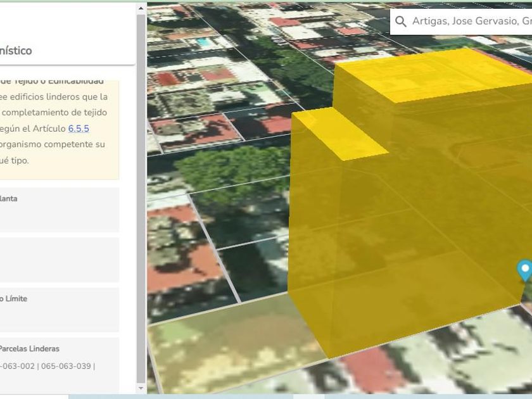Click the yellow 3D building volume
Image resolution: width=532 pixels, height=399 pixels.
424,203
